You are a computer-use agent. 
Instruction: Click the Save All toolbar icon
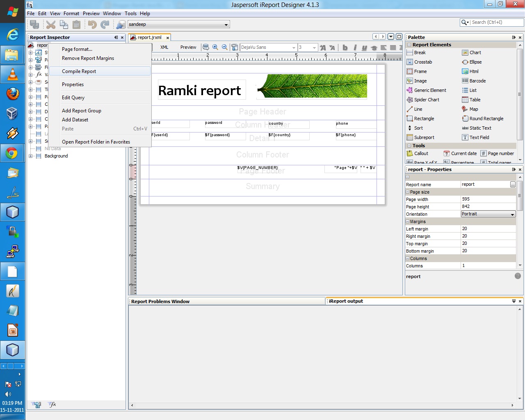click(34, 25)
